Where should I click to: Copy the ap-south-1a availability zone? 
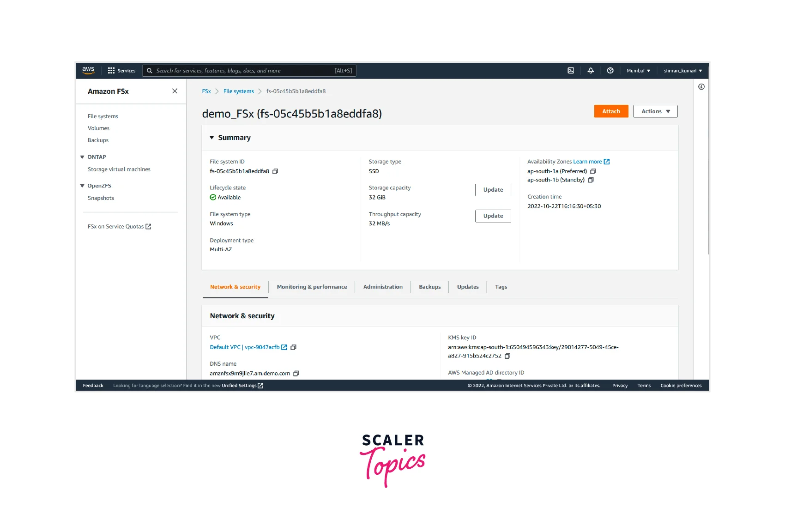click(x=593, y=171)
